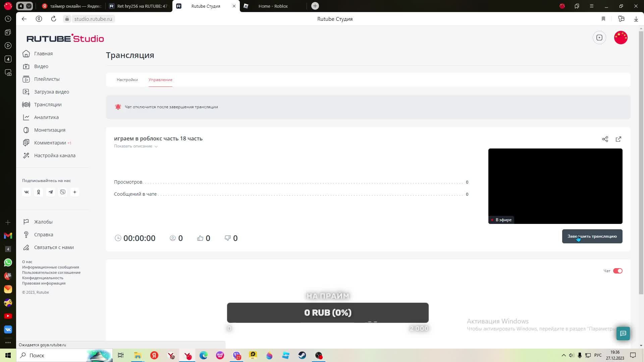The image size is (644, 362).
Task: Click the share icon for the stream
Action: pyautogui.click(x=605, y=139)
